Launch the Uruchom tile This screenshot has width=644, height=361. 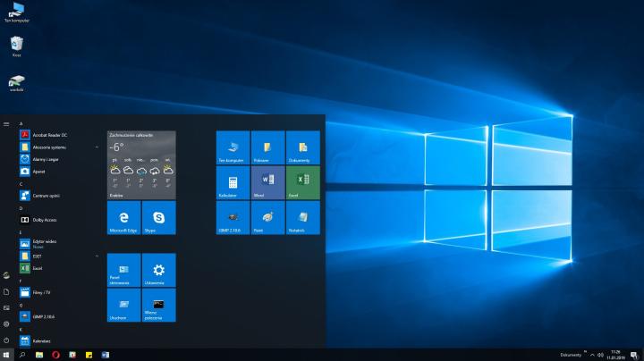[x=123, y=305]
